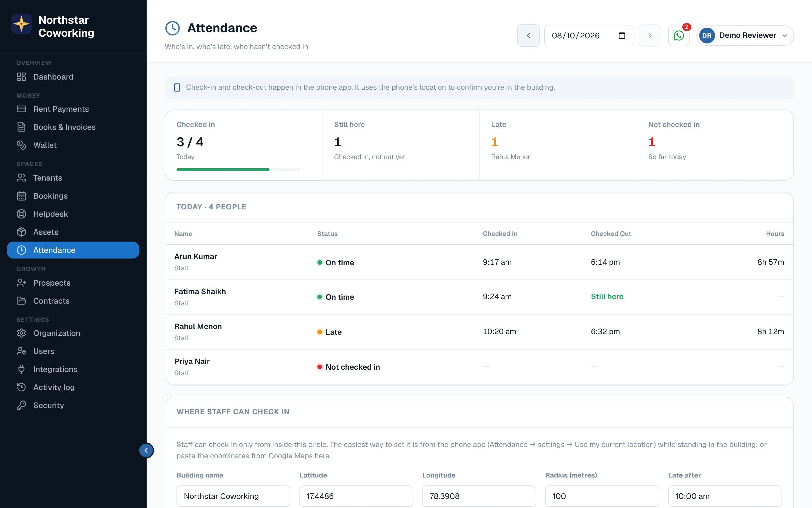Click Arun Kumar's 8h 57m hours
812x508 pixels.
770,262
